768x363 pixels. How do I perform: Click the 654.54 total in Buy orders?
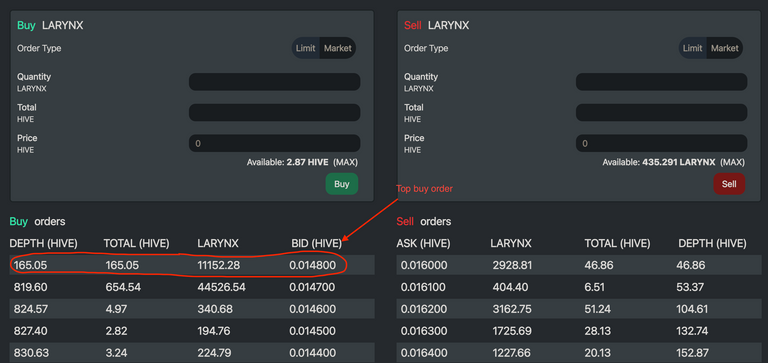[x=123, y=287]
